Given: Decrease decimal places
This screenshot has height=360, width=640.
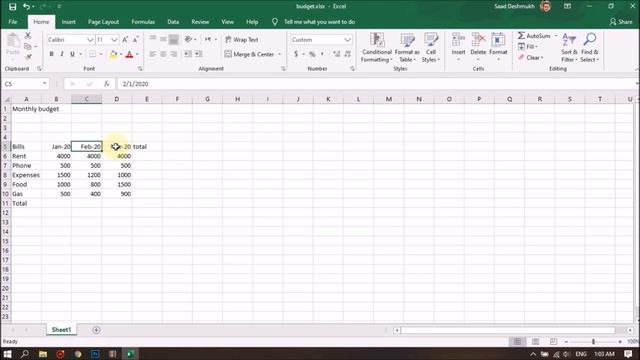Looking at the screenshot, I should click(x=347, y=54).
